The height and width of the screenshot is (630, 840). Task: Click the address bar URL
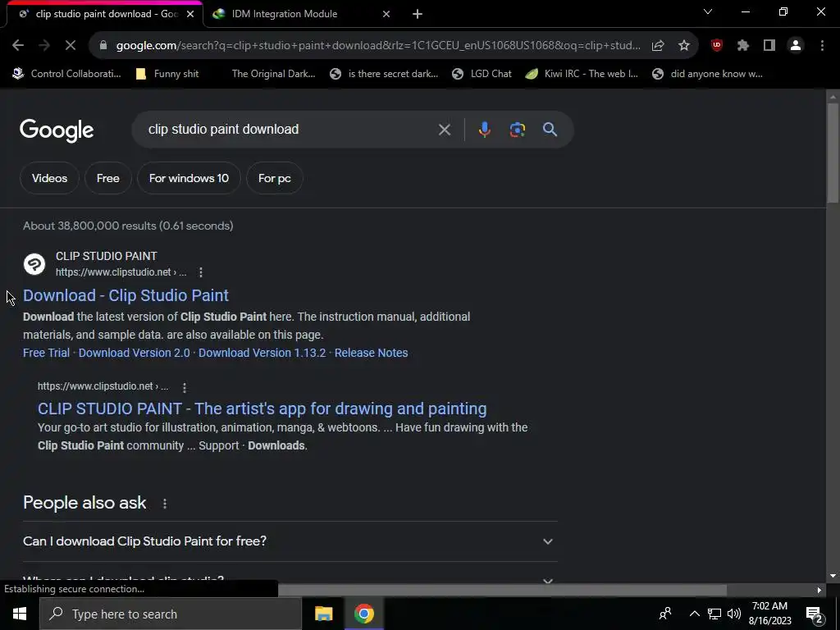[377, 46]
